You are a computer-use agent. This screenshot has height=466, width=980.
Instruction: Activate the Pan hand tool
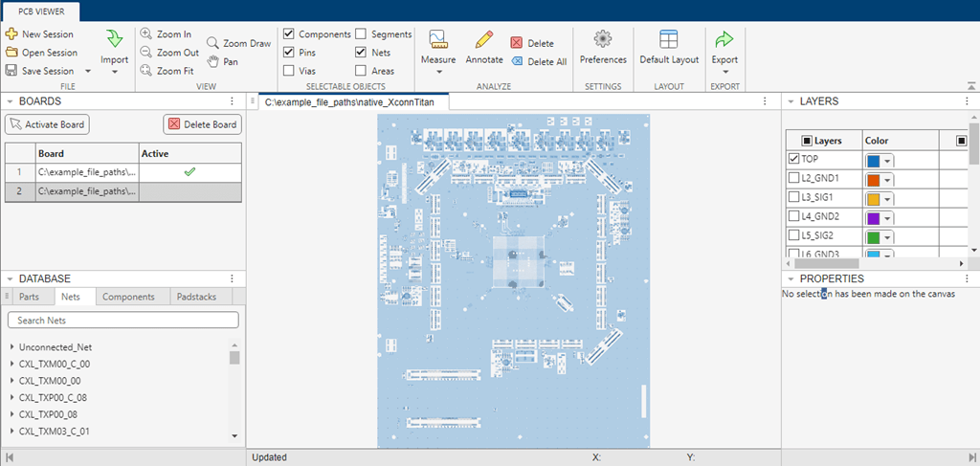point(212,61)
